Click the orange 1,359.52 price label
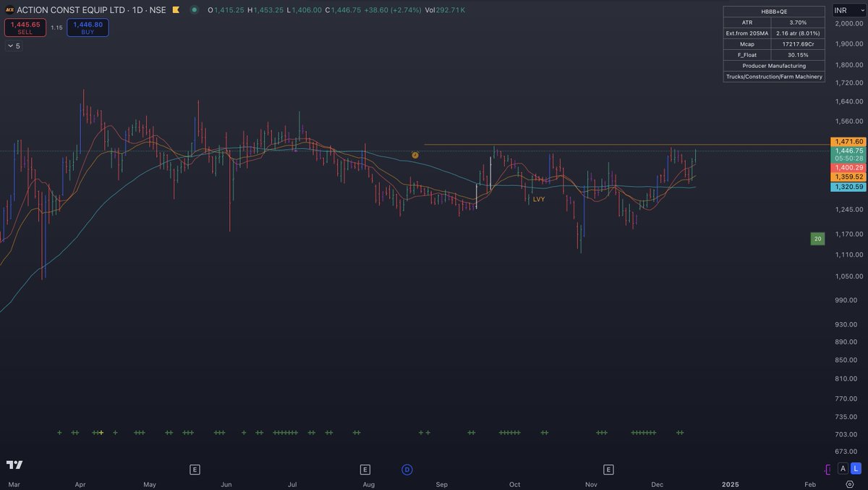The width and height of the screenshot is (868, 490). 848,177
